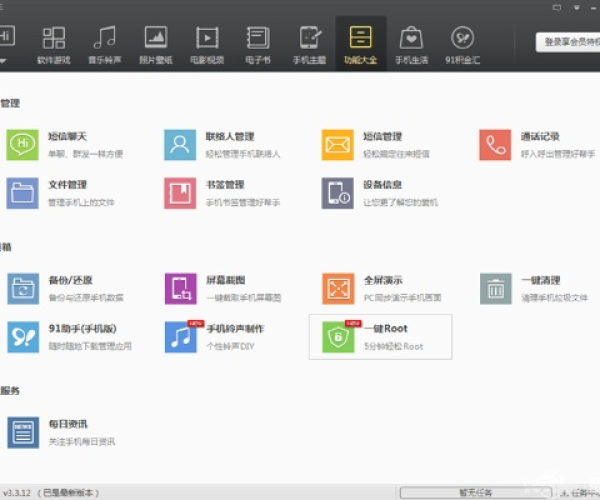Click 随时随地下载管理应用 description text
This screenshot has width=600, height=500.
[x=90, y=346]
